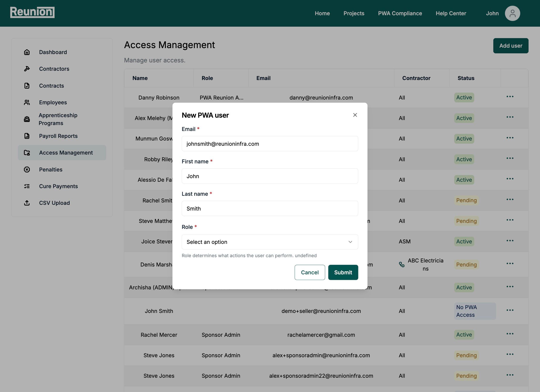Close the New PWA user modal
The image size is (540, 392).
pyautogui.click(x=355, y=115)
